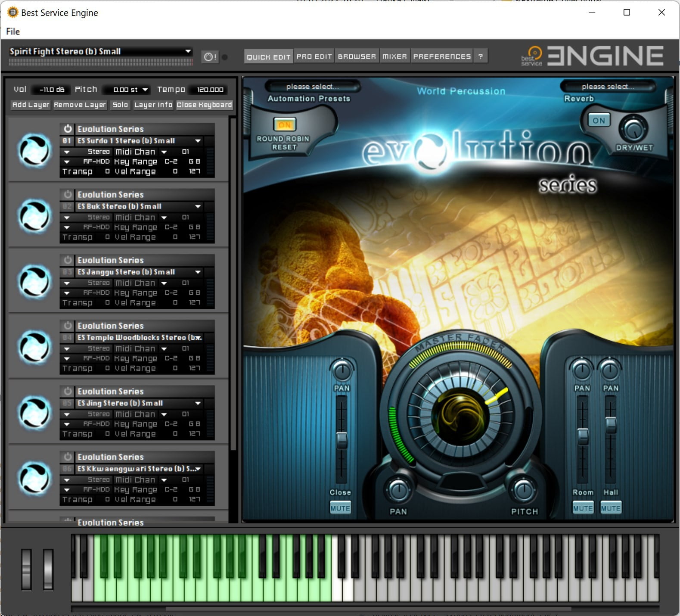Viewport: 680px width, 616px height.
Task: Mute the Close microphone channel
Action: coord(340,508)
